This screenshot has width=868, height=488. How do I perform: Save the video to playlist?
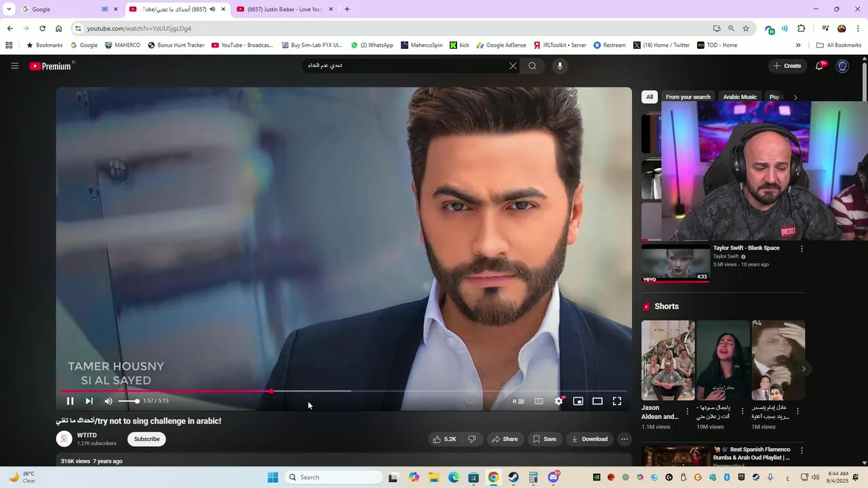coord(545,439)
